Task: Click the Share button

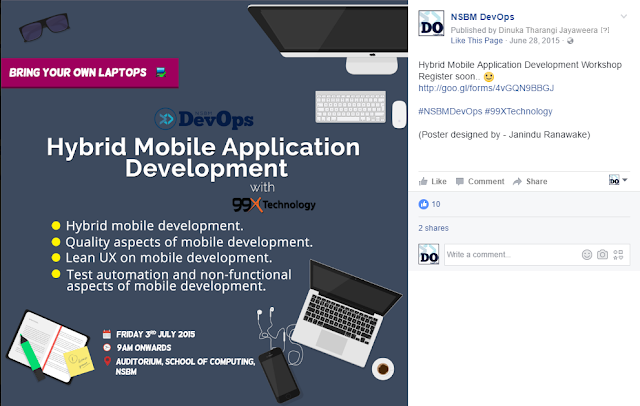Action: point(530,181)
